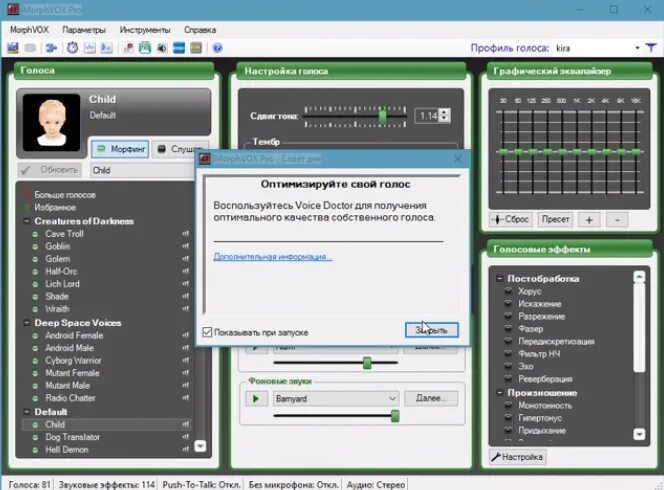Click the green dot beside Golem voice
This screenshot has height=490, width=664.
[36, 259]
